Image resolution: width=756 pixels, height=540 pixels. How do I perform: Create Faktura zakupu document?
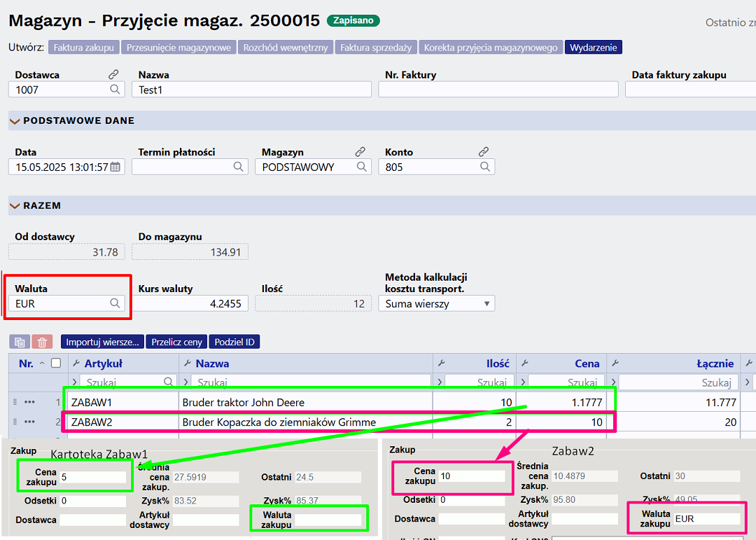[x=83, y=48]
